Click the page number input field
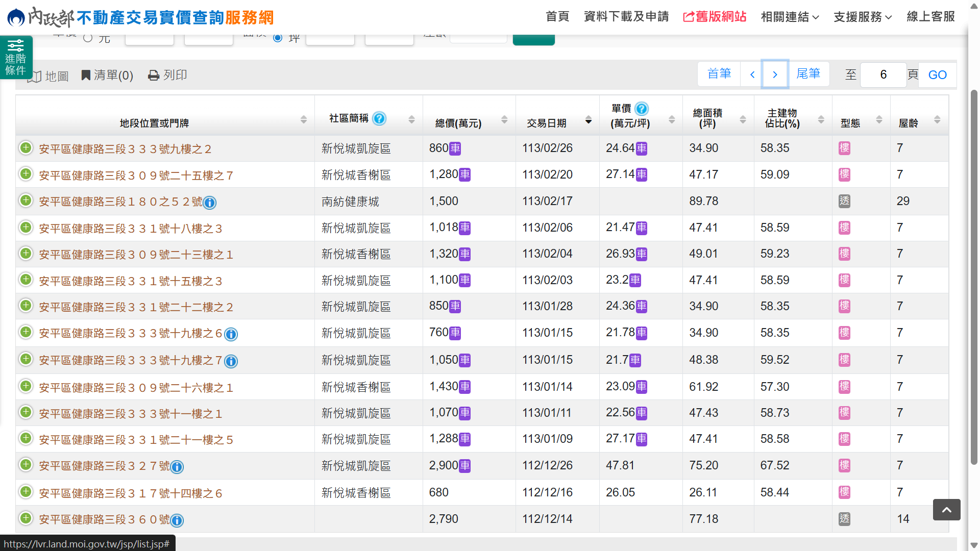This screenshot has width=980, height=551. click(883, 74)
